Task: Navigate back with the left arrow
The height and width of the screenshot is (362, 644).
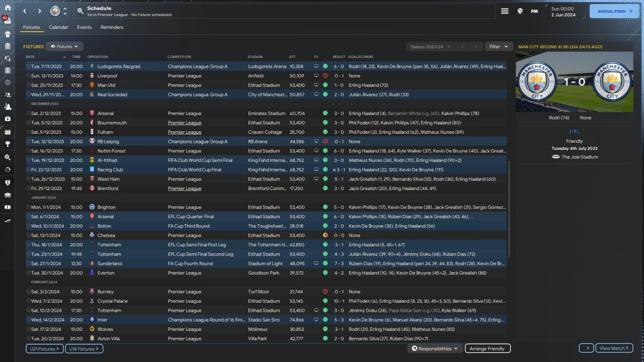Action: pos(25,11)
